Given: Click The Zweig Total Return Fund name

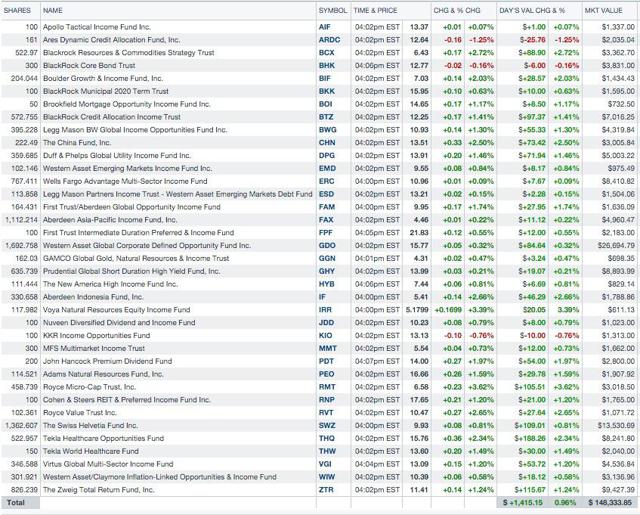Looking at the screenshot, I should click(x=98, y=490).
